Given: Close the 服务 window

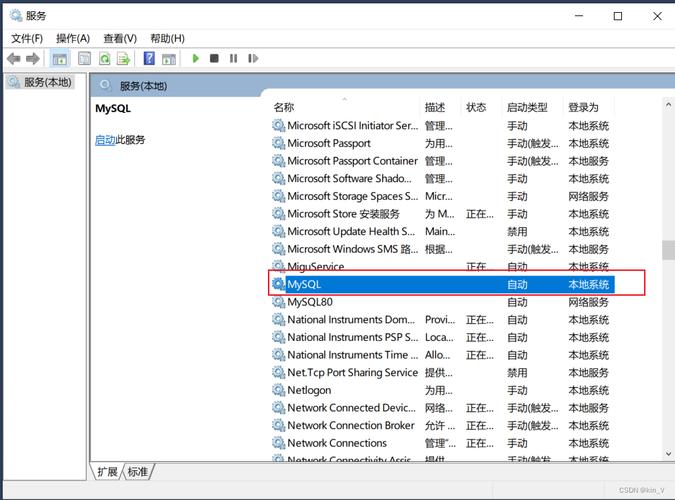Looking at the screenshot, I should pyautogui.click(x=657, y=16).
